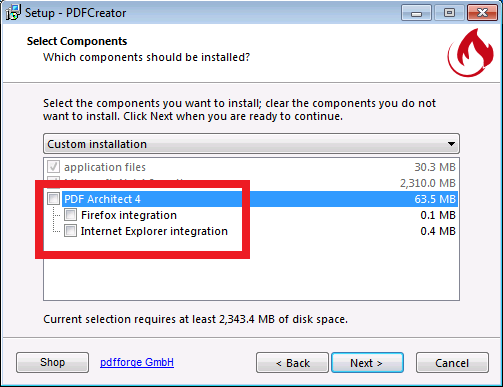The image size is (503, 387).
Task: Click the black dropdown arrow of installation type
Action: click(x=451, y=144)
